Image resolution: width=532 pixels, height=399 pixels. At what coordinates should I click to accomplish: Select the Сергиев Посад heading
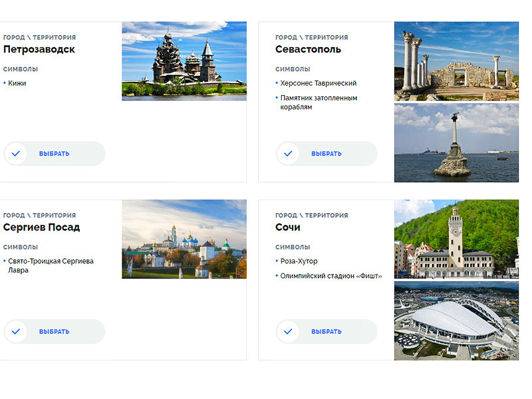coord(41,227)
